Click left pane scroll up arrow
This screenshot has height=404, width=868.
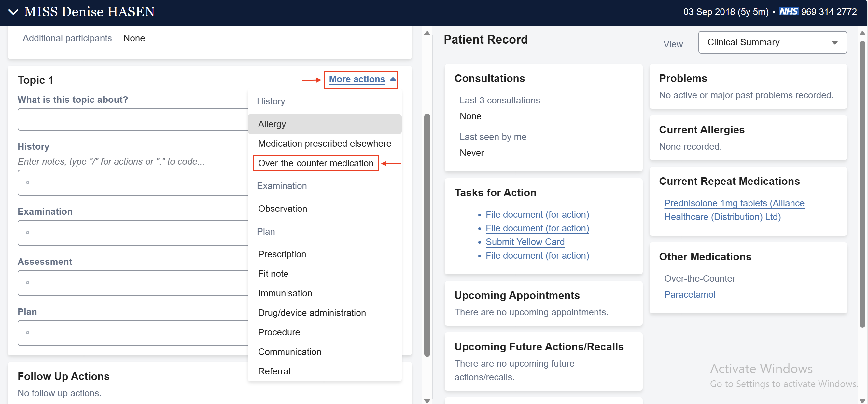(427, 33)
